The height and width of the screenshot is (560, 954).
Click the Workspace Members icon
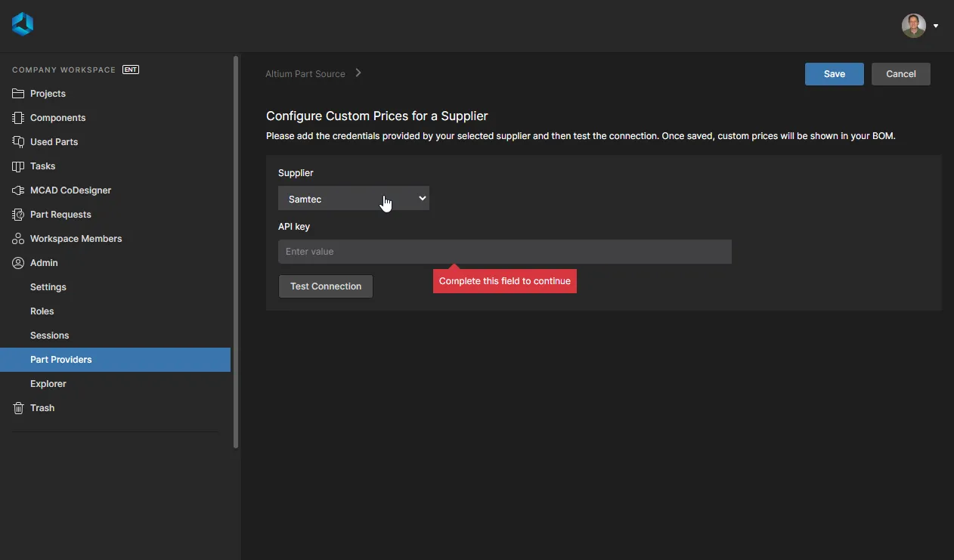(x=18, y=239)
